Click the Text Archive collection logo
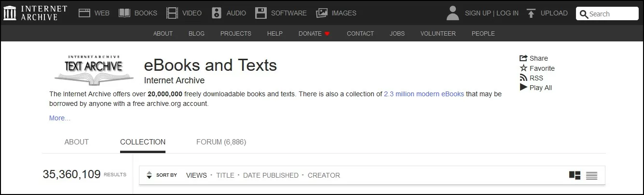 [94, 70]
